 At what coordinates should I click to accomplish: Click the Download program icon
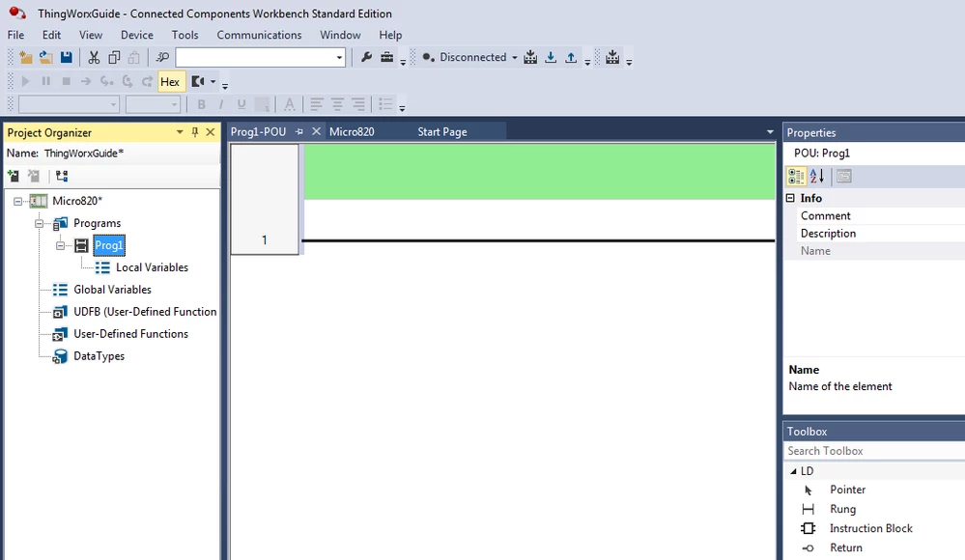click(551, 56)
